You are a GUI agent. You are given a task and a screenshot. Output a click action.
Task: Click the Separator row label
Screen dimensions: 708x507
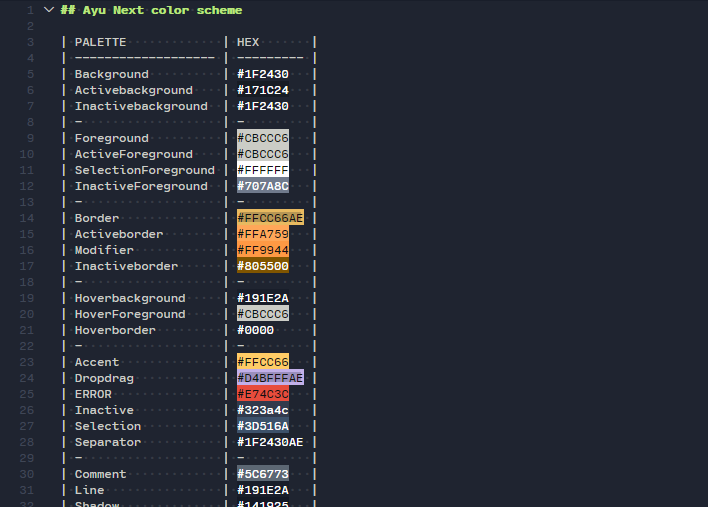(x=108, y=442)
